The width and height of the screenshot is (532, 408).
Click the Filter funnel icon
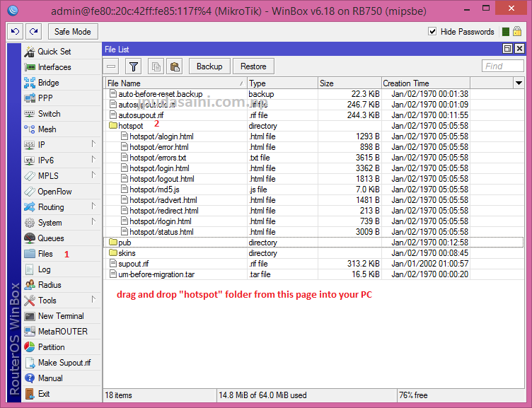pyautogui.click(x=133, y=66)
